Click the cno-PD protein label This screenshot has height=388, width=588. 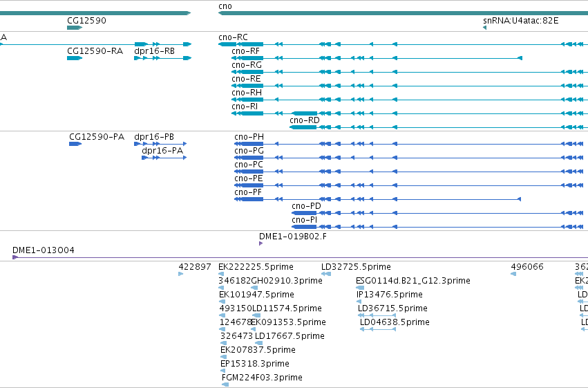(306, 206)
